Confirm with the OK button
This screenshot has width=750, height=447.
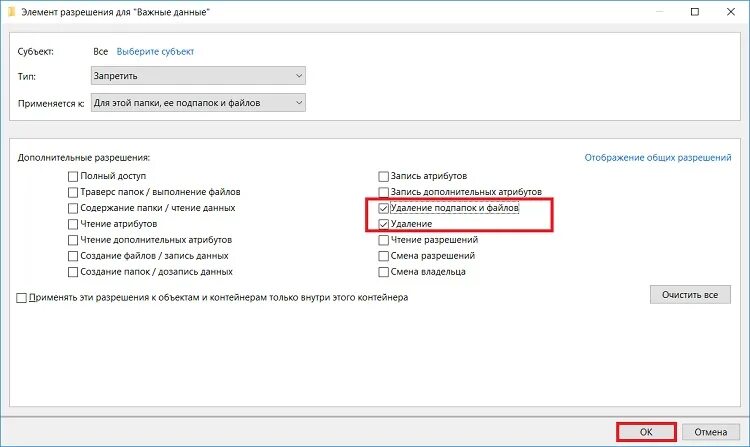[646, 432]
